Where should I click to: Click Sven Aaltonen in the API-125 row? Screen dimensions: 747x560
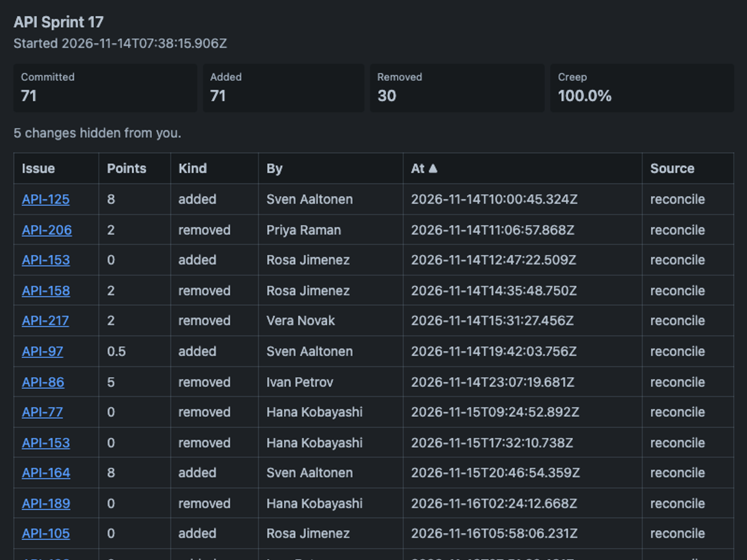[x=309, y=200]
